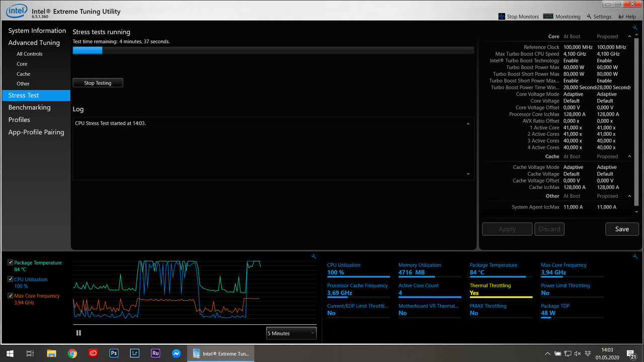Viewport: 644px width, 362px height.
Task: Click the muted volume icon in the tray
Action: (x=577, y=353)
